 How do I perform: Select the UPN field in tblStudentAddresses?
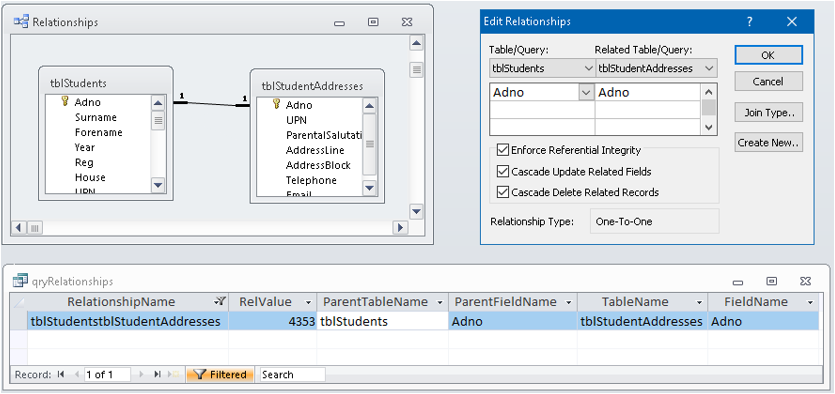[296, 120]
